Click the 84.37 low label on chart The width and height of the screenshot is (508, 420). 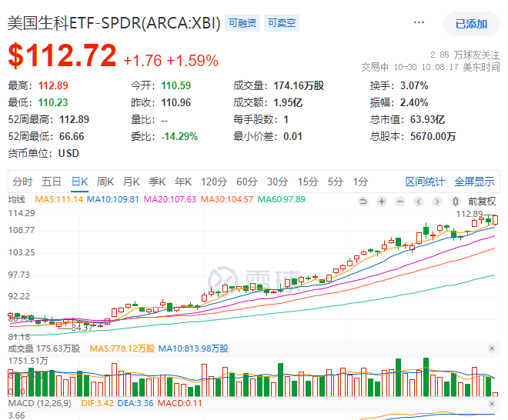(82, 328)
